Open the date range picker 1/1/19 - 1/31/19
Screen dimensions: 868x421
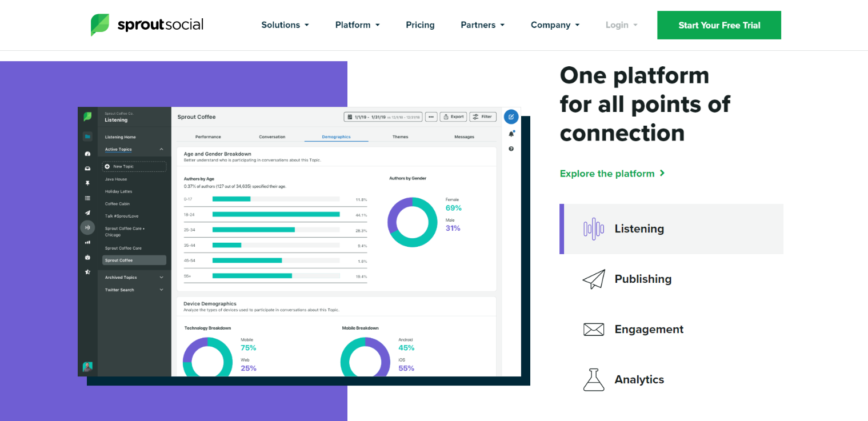coord(383,117)
